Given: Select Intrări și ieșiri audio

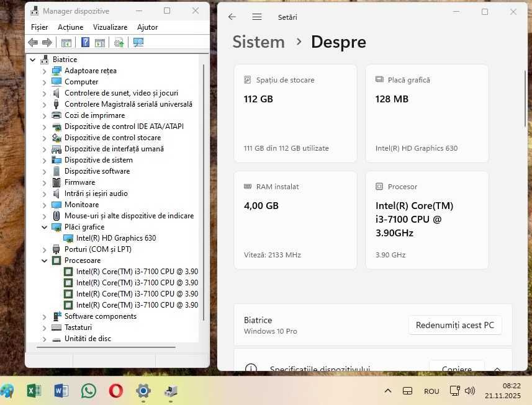Looking at the screenshot, I should coord(96,194).
